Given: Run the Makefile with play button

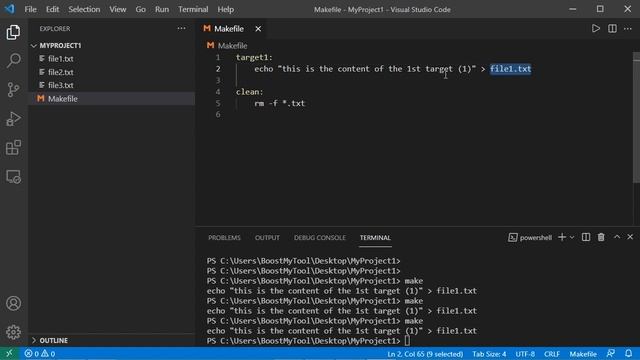Looking at the screenshot, I should point(596,29).
